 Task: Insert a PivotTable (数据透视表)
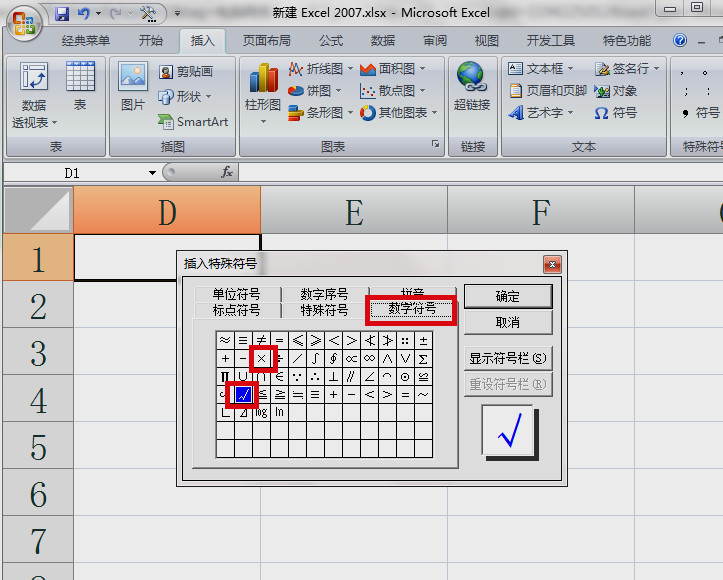coord(34,95)
